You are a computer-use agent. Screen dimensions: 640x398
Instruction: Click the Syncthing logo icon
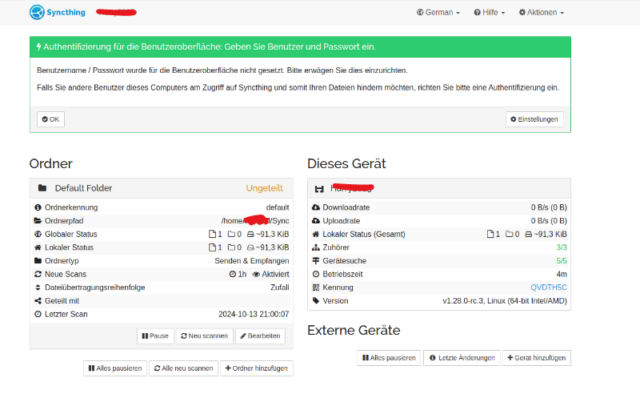(37, 12)
